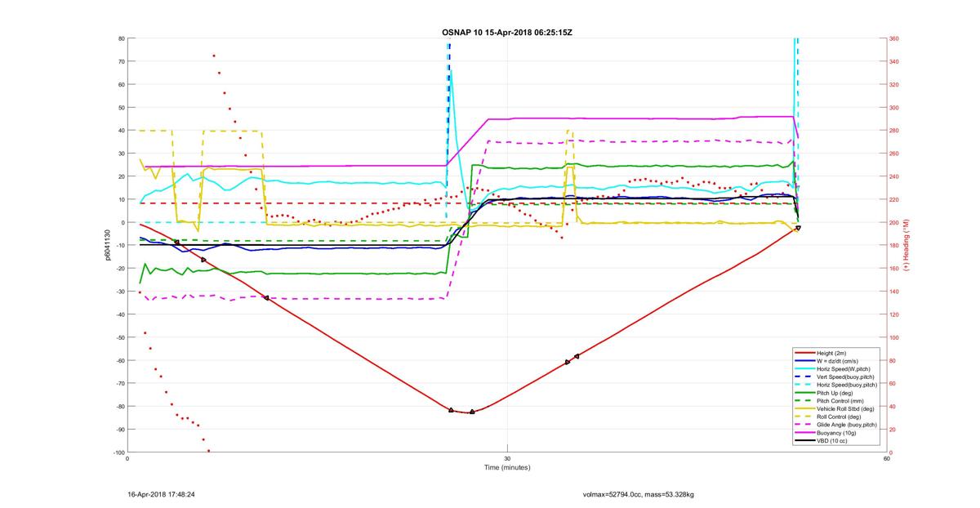Click the -50 tick on left axis
Viewport: 980px width, 508px height.
coord(119,337)
